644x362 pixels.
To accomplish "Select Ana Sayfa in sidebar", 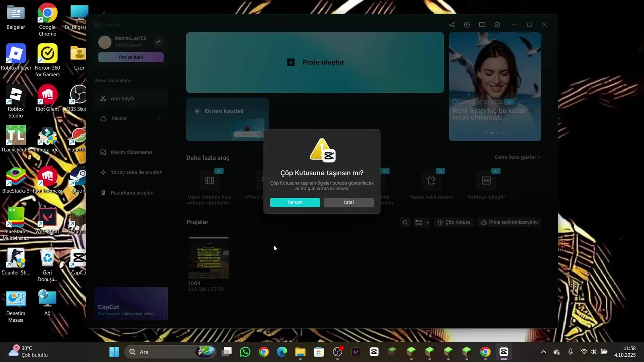I will pyautogui.click(x=131, y=99).
